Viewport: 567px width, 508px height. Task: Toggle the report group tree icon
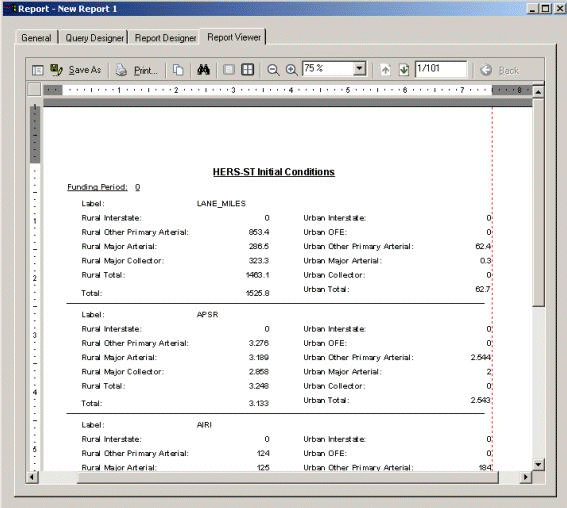coord(38,70)
